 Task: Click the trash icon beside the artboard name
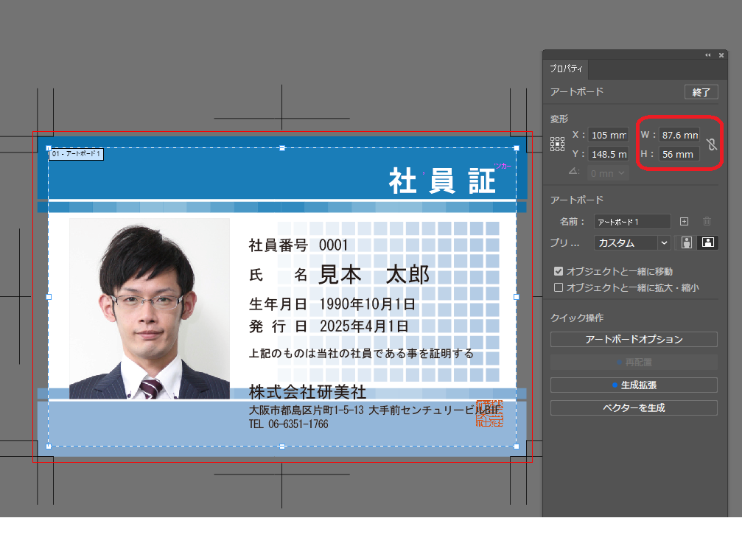click(707, 221)
